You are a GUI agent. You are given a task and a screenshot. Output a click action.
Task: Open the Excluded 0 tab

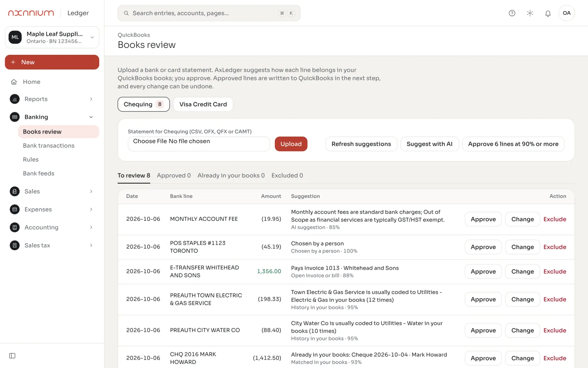point(287,176)
